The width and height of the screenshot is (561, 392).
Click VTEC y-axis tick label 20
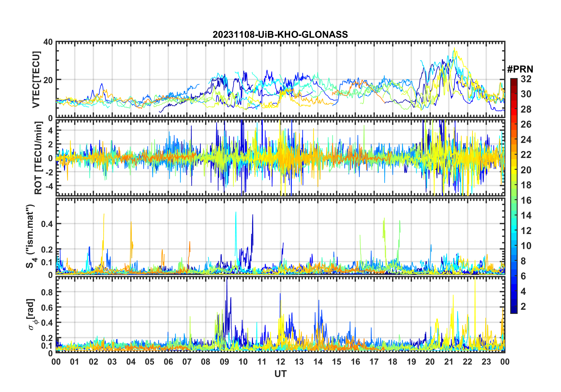(48, 80)
